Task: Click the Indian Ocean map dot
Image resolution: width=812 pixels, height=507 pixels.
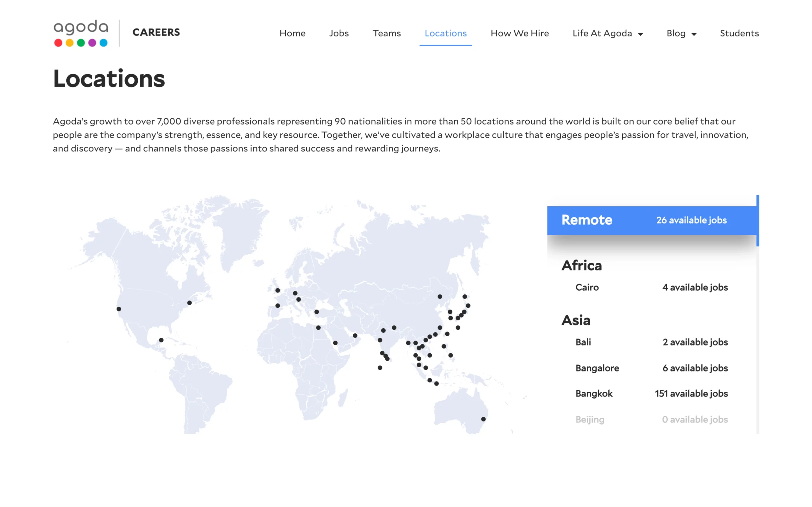Action: [x=380, y=368]
